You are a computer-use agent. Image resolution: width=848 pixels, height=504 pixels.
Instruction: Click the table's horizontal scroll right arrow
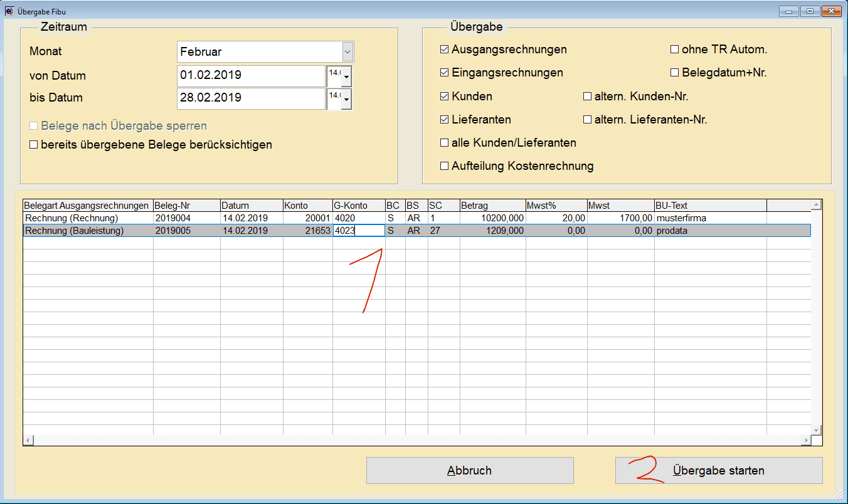click(805, 441)
